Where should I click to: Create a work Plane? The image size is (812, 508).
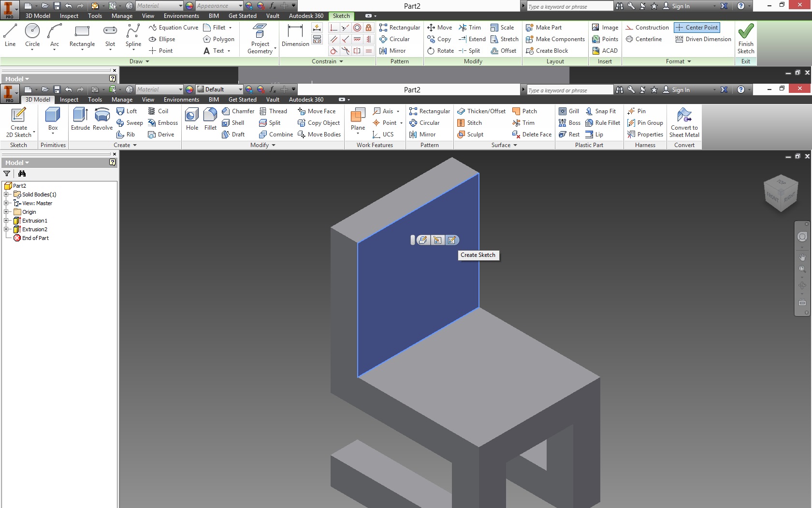(358, 120)
